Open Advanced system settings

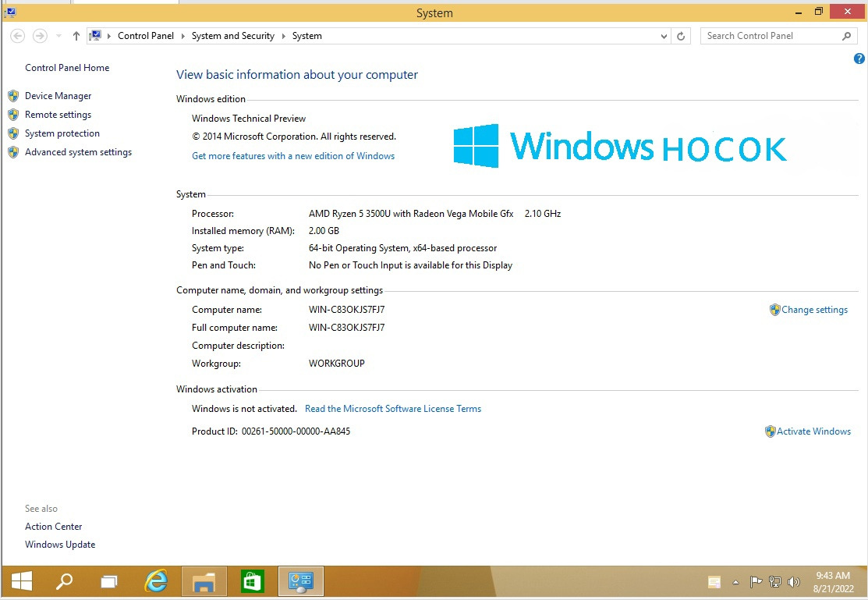point(79,152)
